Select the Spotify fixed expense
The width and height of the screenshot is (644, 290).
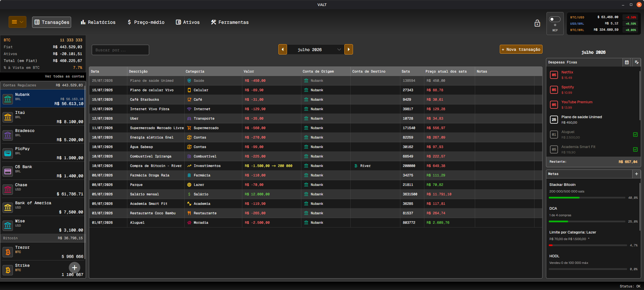(593, 90)
